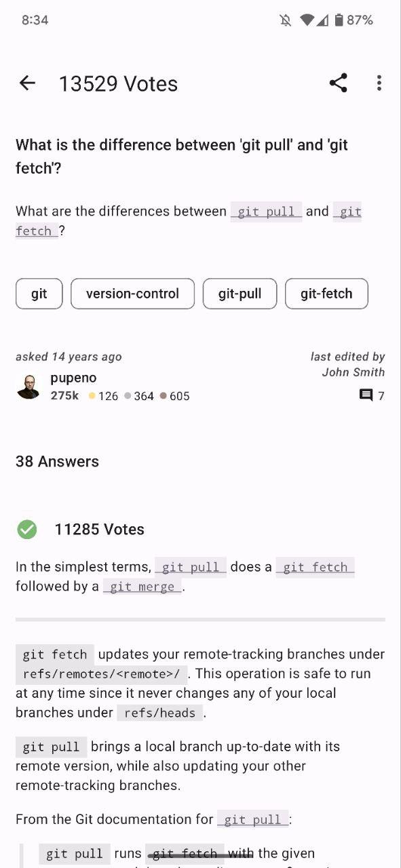Tap the gold badge dot next to 126
Viewport: 401px width, 868px height.
click(90, 395)
